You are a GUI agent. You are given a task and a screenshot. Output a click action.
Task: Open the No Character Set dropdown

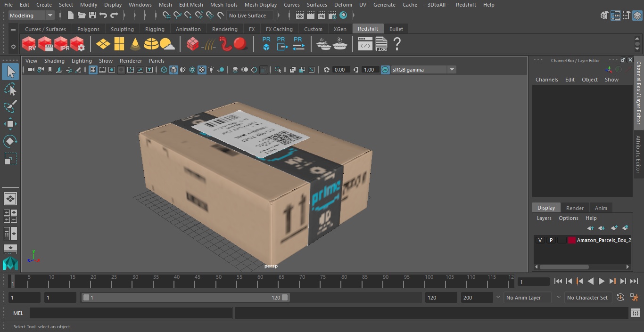(x=587, y=298)
